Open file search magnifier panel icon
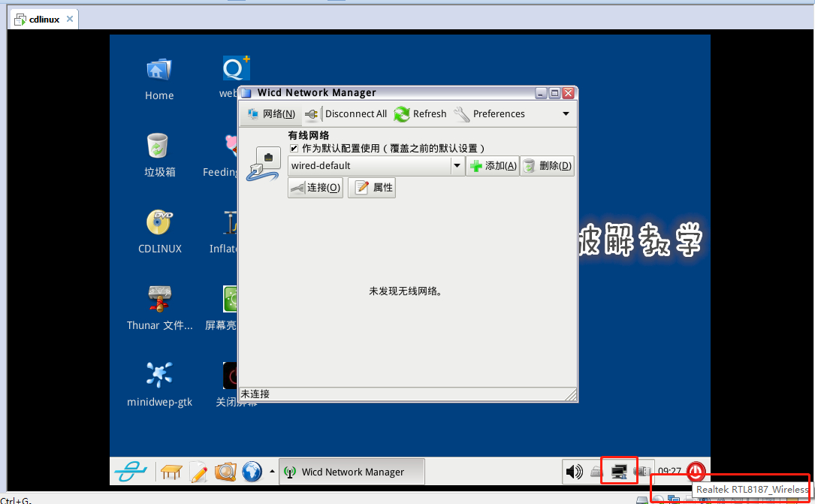Screen dimensions: 815x504 tap(225, 472)
